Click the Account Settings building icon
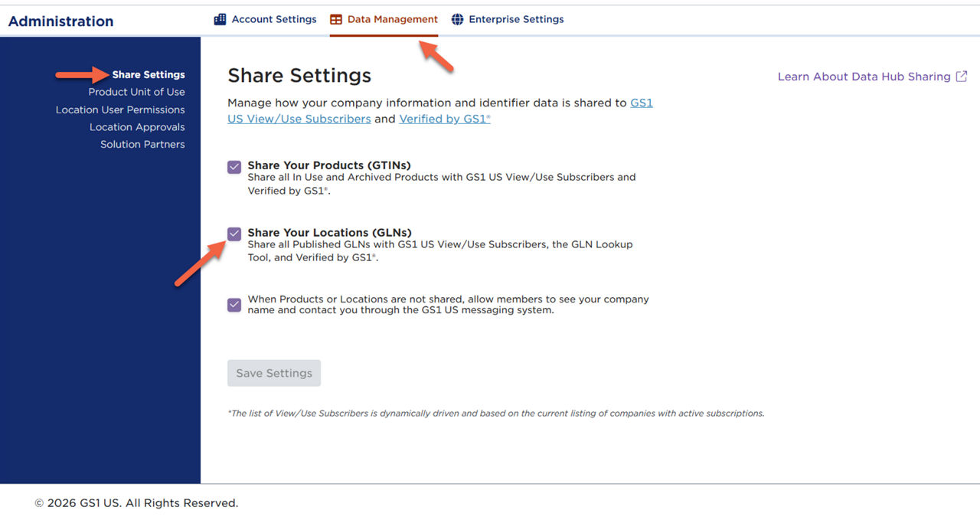The image size is (980, 520). point(220,19)
